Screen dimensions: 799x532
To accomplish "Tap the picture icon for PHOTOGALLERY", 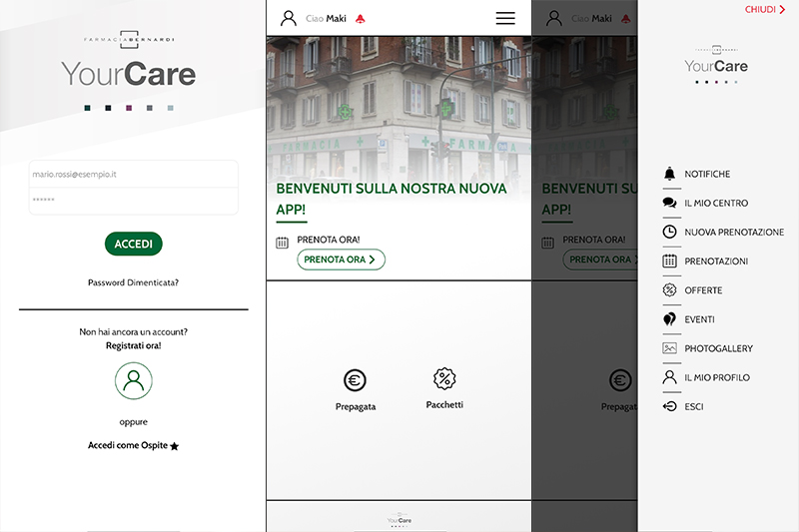I will click(669, 348).
